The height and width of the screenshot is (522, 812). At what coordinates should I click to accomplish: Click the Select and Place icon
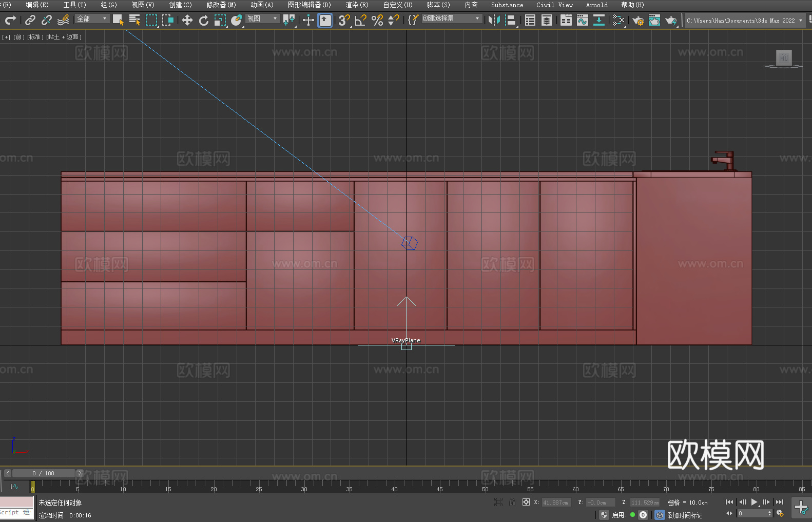click(x=237, y=20)
